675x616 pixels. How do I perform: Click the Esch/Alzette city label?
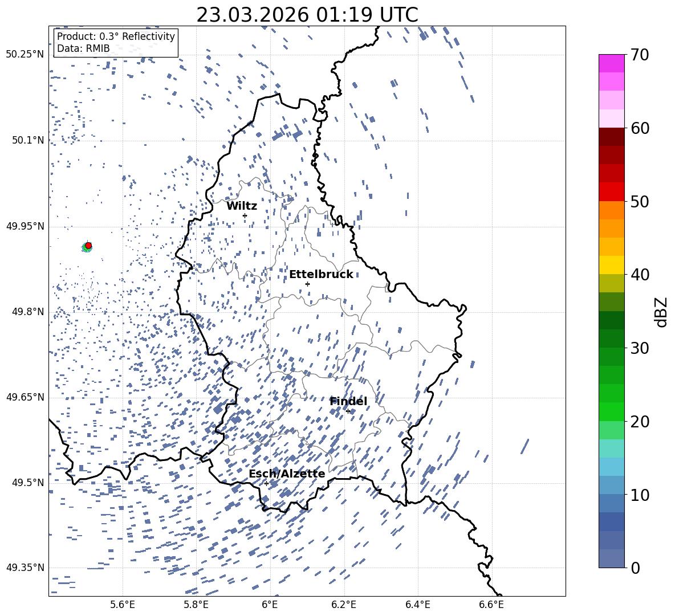[x=287, y=474]
